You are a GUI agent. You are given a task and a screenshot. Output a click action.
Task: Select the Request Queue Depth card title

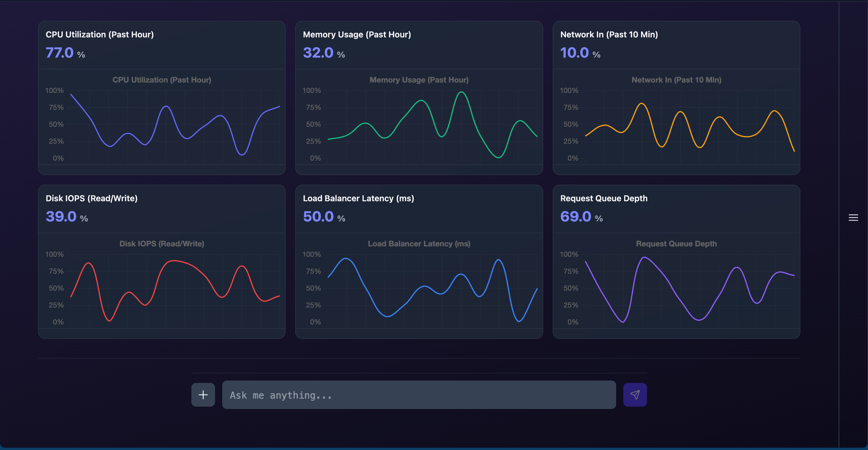point(603,198)
